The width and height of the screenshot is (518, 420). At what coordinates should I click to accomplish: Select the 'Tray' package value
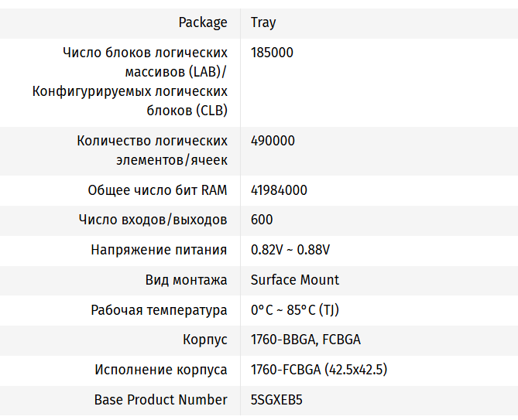pos(263,22)
